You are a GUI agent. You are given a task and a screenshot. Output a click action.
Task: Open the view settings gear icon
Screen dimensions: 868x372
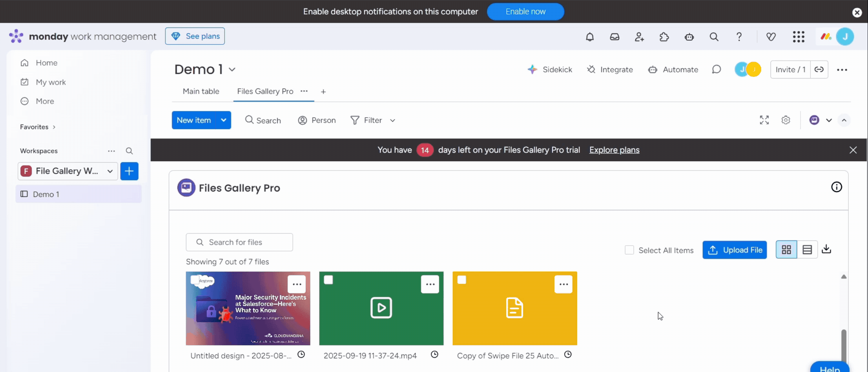786,120
